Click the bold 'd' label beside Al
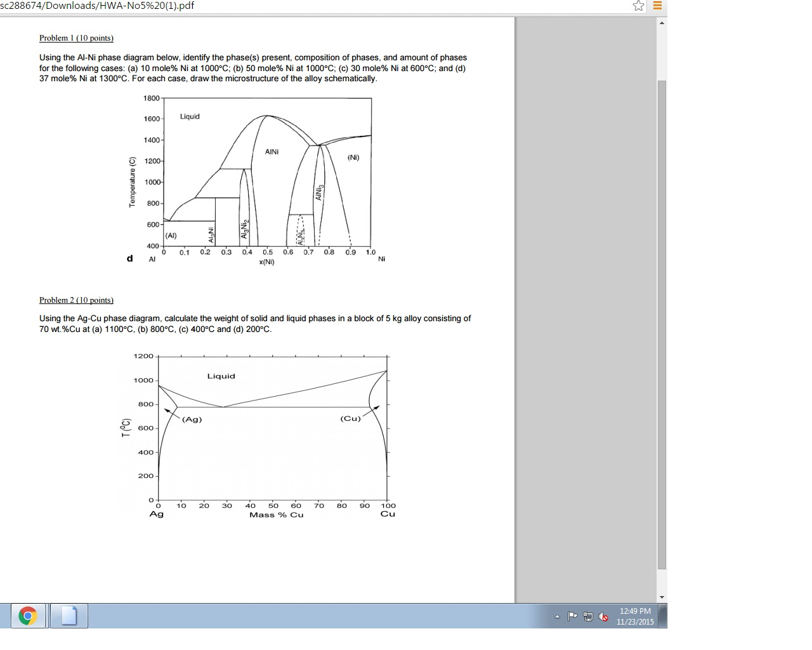812x650 pixels. click(130, 258)
